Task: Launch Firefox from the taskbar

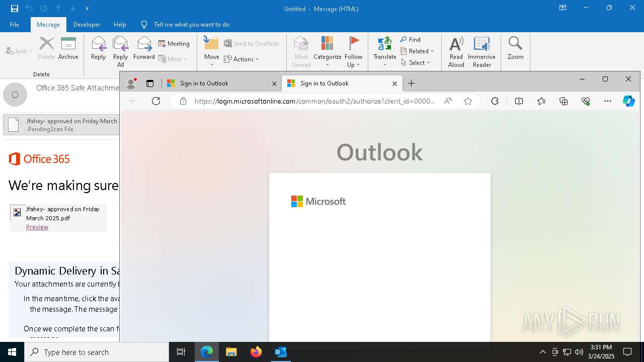Action: [256, 352]
